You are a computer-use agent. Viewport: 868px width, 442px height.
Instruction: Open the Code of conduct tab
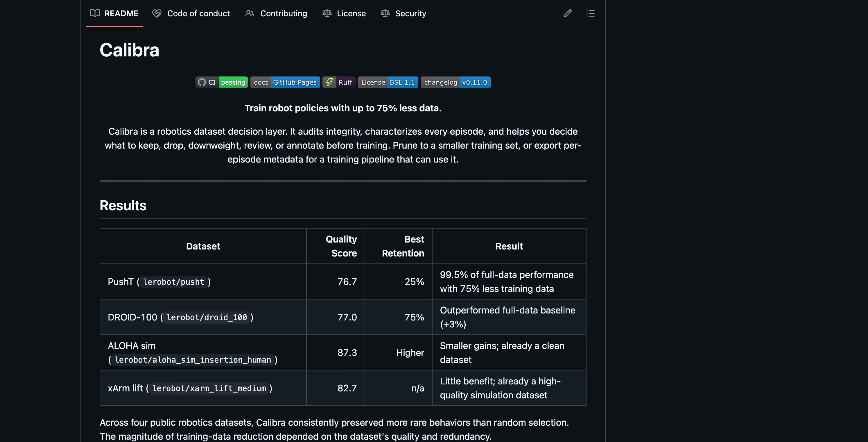(191, 13)
